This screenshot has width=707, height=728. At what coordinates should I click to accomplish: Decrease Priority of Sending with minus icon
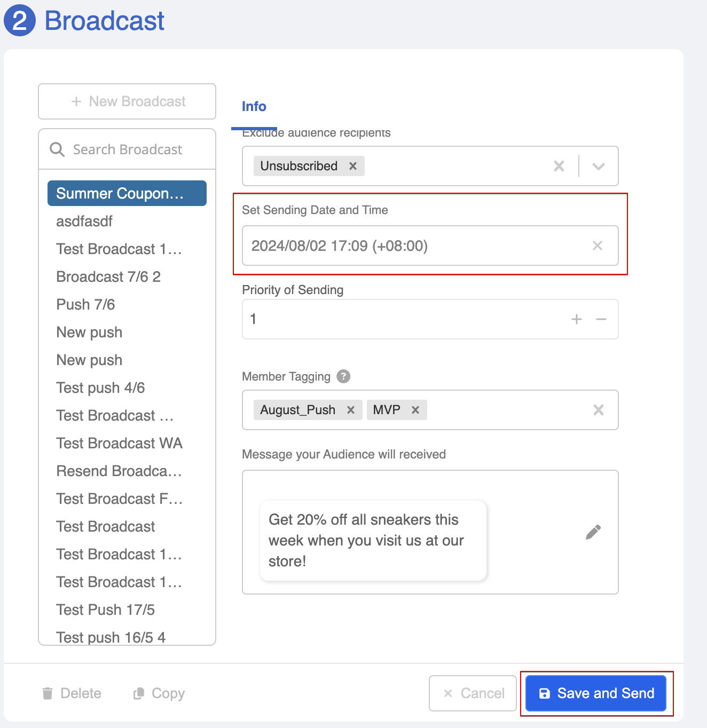click(601, 319)
